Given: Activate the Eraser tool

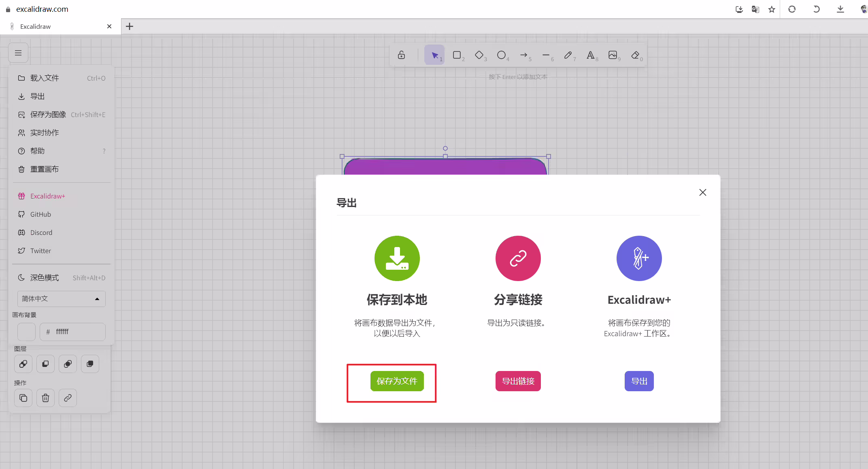Looking at the screenshot, I should (x=635, y=55).
